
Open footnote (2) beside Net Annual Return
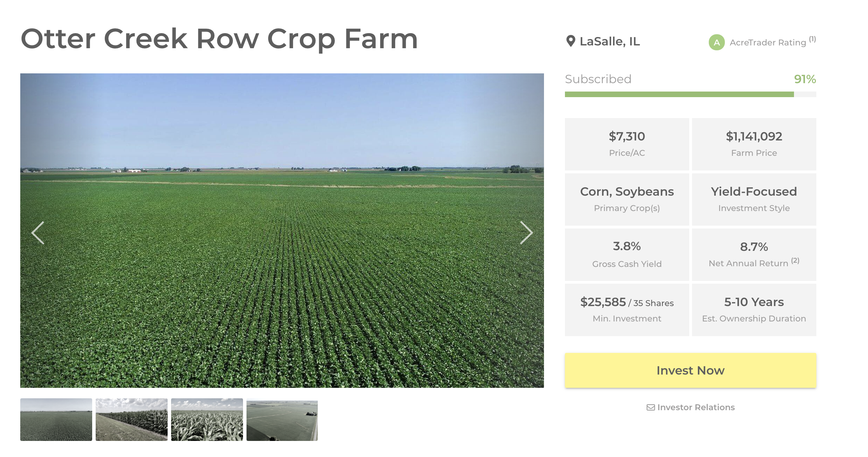[x=795, y=260]
